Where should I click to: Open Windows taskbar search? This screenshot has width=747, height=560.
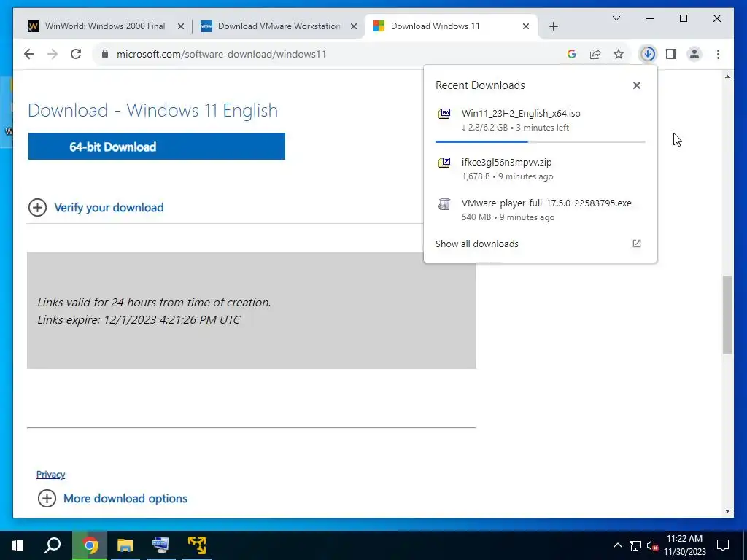tap(53, 545)
